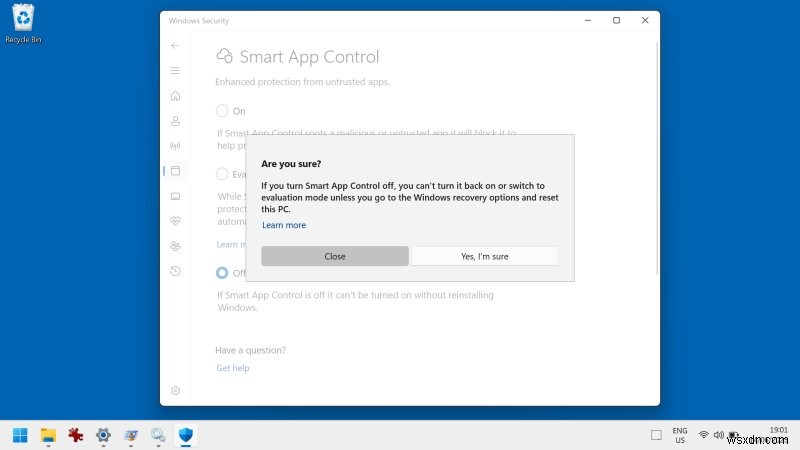Minimize the Windows Security window

pyautogui.click(x=588, y=20)
